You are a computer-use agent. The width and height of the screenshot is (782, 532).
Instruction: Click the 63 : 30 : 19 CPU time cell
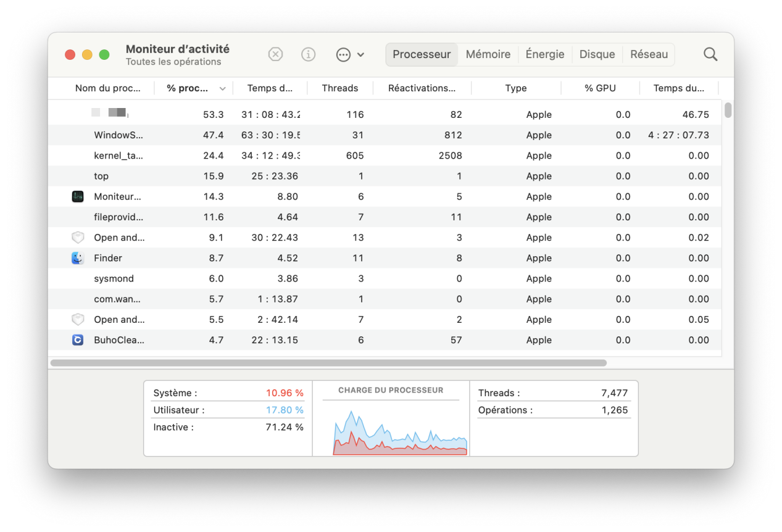(x=271, y=135)
